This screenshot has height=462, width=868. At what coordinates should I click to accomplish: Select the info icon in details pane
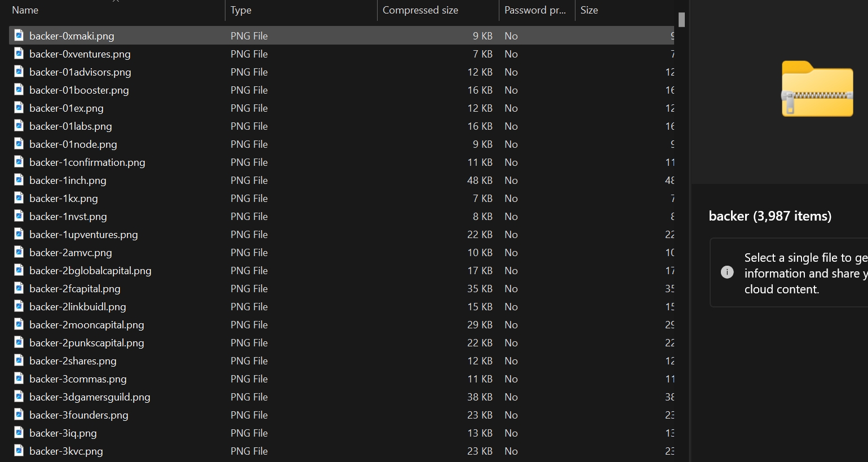pos(727,272)
